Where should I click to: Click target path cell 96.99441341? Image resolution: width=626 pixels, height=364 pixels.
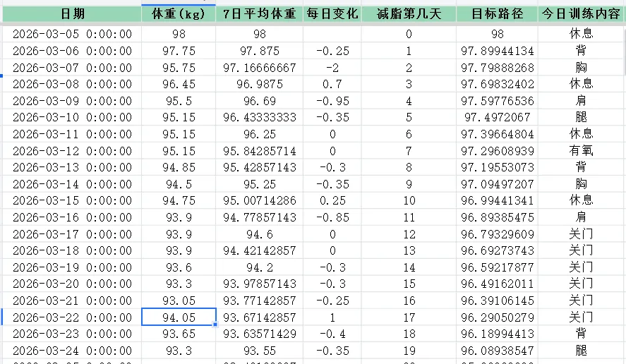point(497,200)
